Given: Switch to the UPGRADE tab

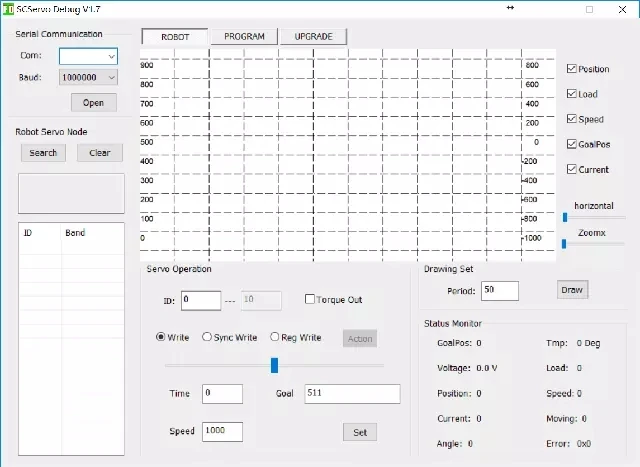Looking at the screenshot, I should coord(313,37).
